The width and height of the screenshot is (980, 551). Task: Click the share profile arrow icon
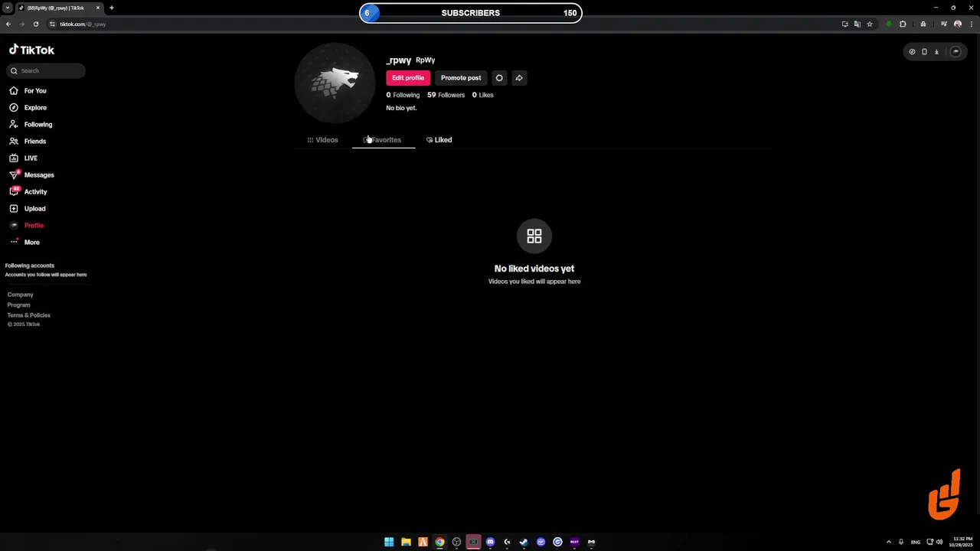click(x=519, y=78)
